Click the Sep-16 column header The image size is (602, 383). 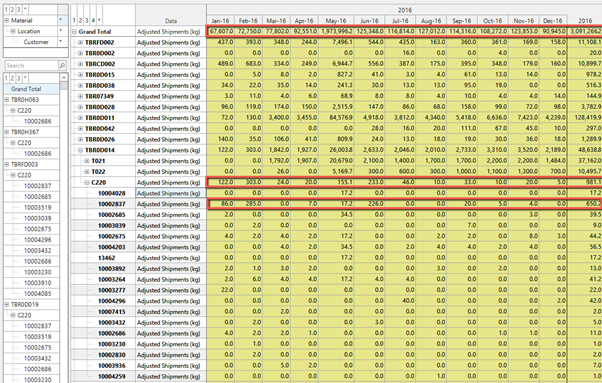[x=462, y=21]
